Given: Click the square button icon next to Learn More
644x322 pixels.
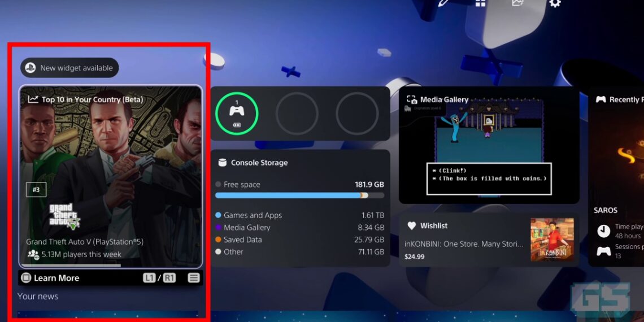Looking at the screenshot, I should click(x=26, y=278).
